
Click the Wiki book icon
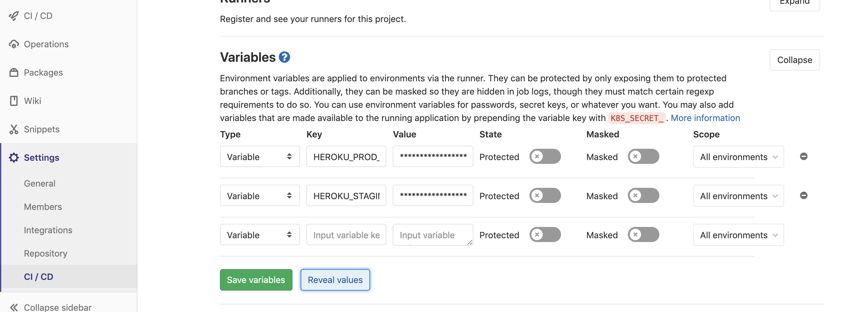pyautogui.click(x=14, y=101)
